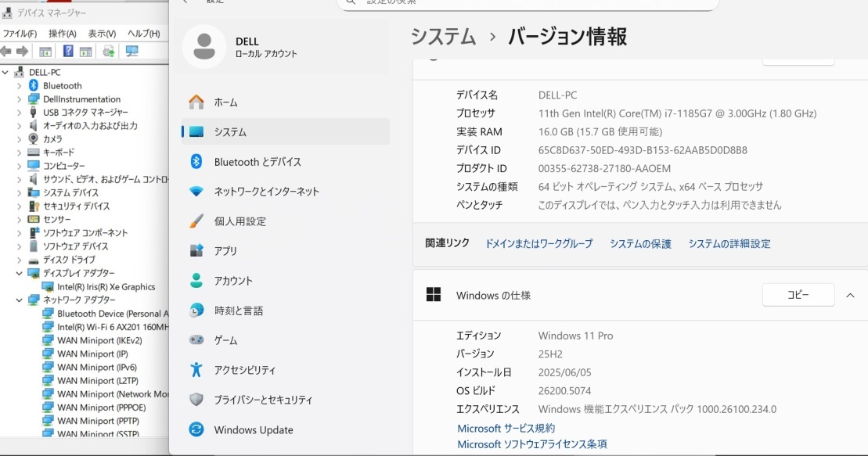Click the OS ビルド value 26200.5074

pyautogui.click(x=564, y=391)
